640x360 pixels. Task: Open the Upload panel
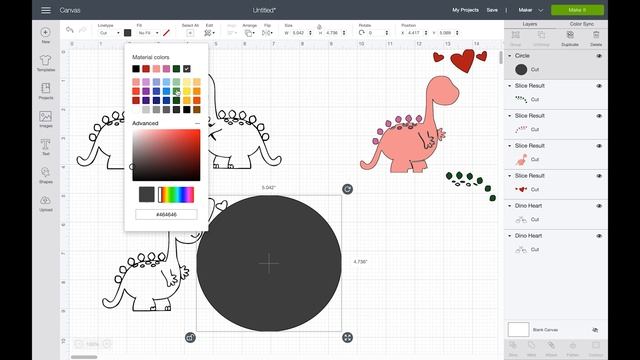46,203
